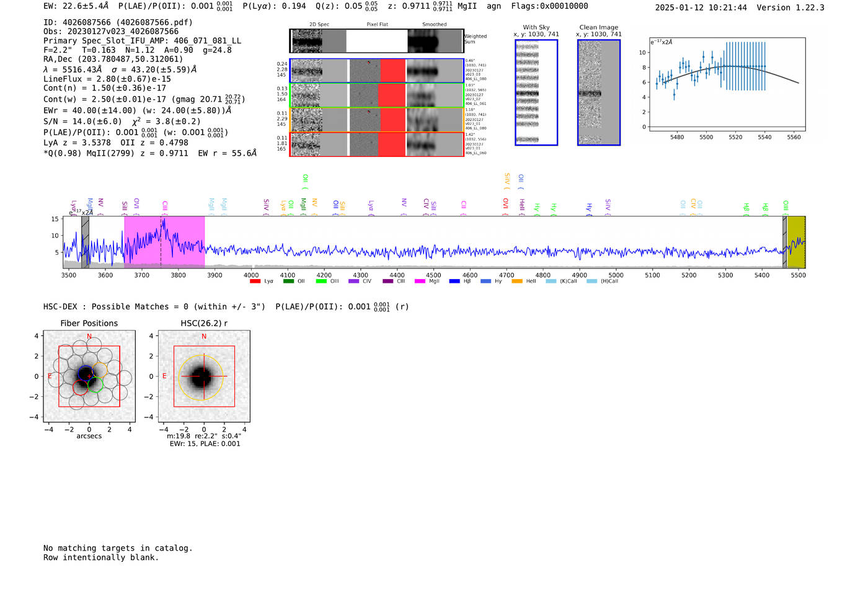
Task: Click the (K)CaII legend swatch
Action: point(551,282)
